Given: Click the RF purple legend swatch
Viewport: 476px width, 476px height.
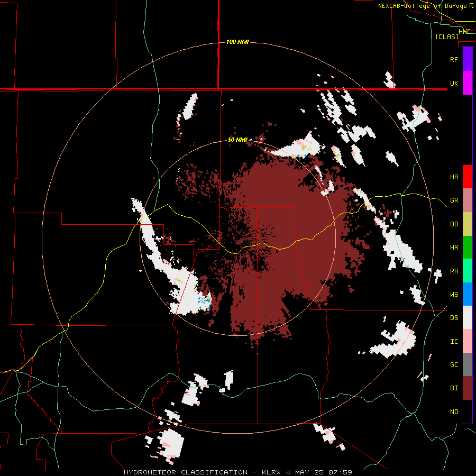Looking at the screenshot, I should 467,59.
